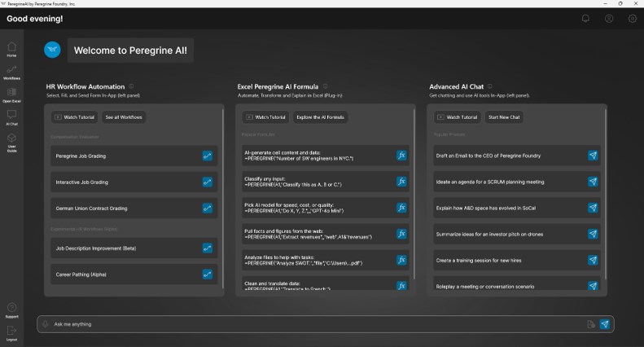Open the User Guide sidebar icon
Image resolution: width=644 pixels, height=347 pixels.
[11, 143]
